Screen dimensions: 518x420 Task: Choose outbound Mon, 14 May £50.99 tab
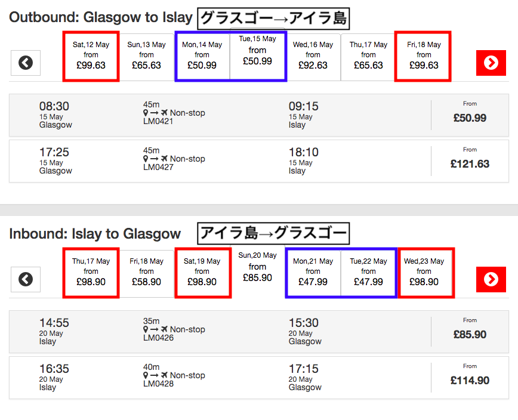pyautogui.click(x=202, y=55)
